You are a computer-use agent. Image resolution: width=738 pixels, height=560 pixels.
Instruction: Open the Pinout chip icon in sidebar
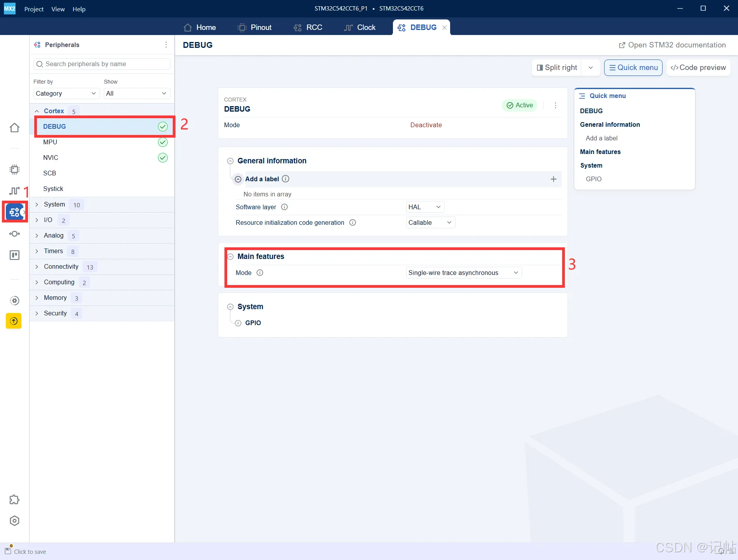(x=14, y=170)
